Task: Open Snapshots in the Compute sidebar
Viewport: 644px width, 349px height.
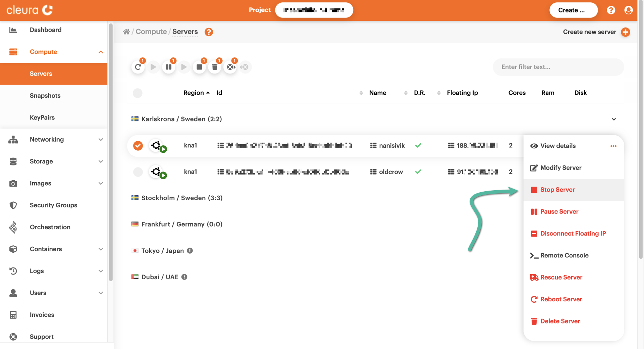Action: 45,96
